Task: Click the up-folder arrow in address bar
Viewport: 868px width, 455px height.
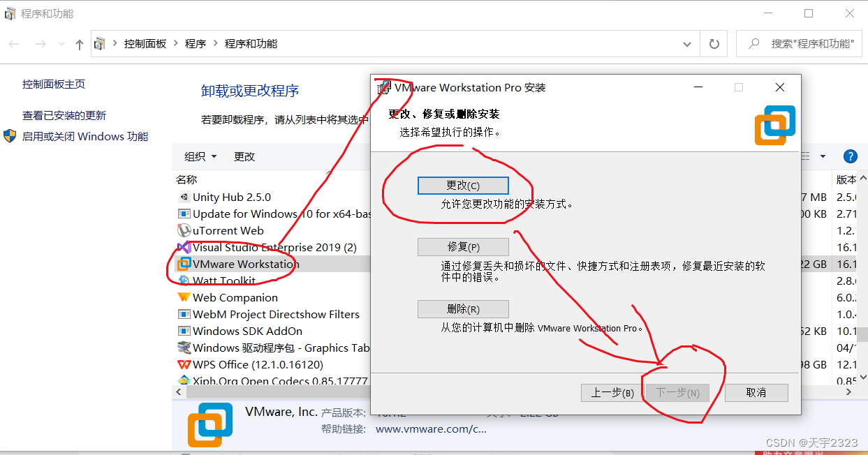Action: point(79,45)
